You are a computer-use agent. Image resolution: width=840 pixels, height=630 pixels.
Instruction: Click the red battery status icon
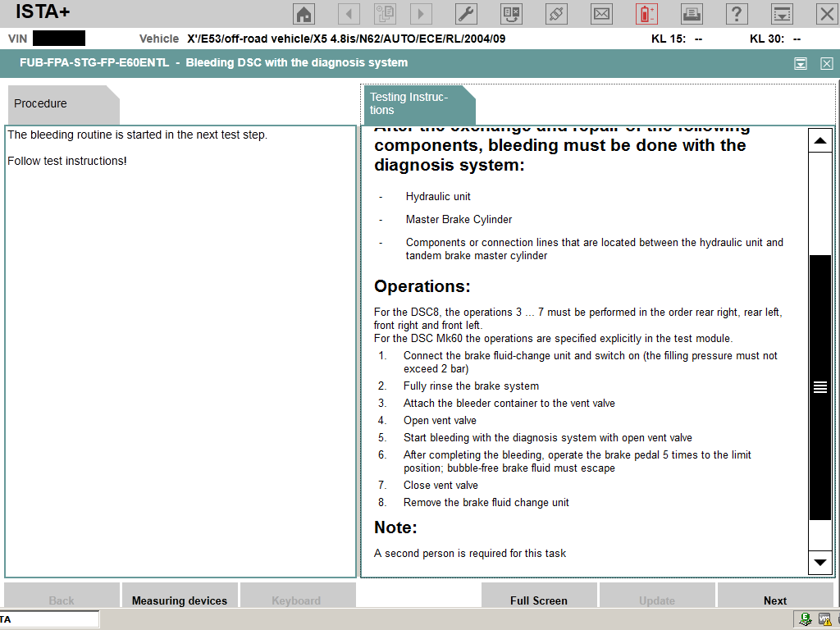[646, 14]
